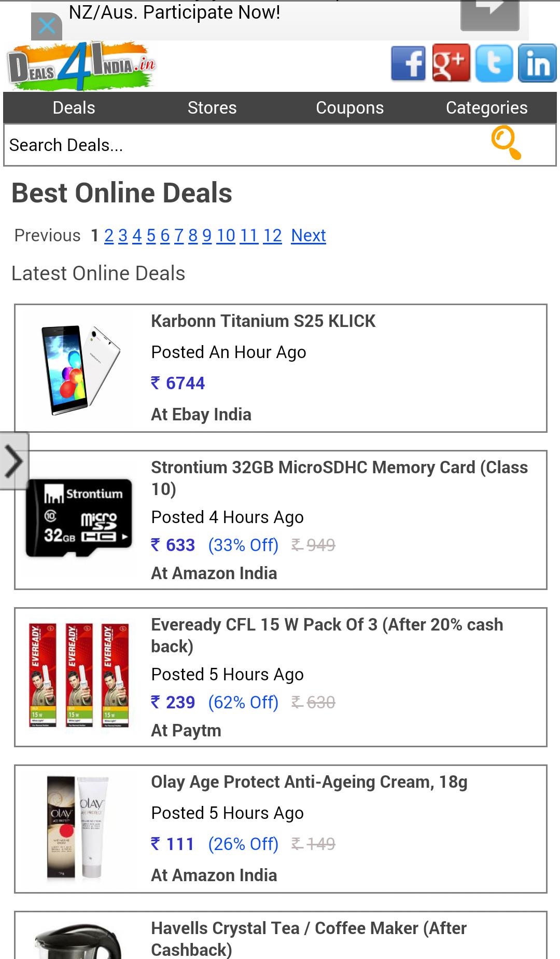The height and width of the screenshot is (959, 560).
Task: Open the Karbonn Titanium S25 KLICK deal
Action: [x=263, y=321]
